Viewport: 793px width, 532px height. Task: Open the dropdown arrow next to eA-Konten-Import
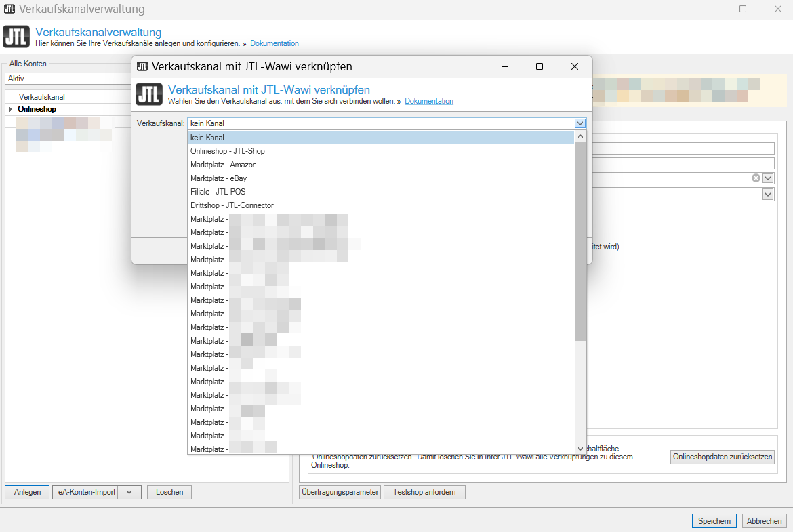[129, 492]
